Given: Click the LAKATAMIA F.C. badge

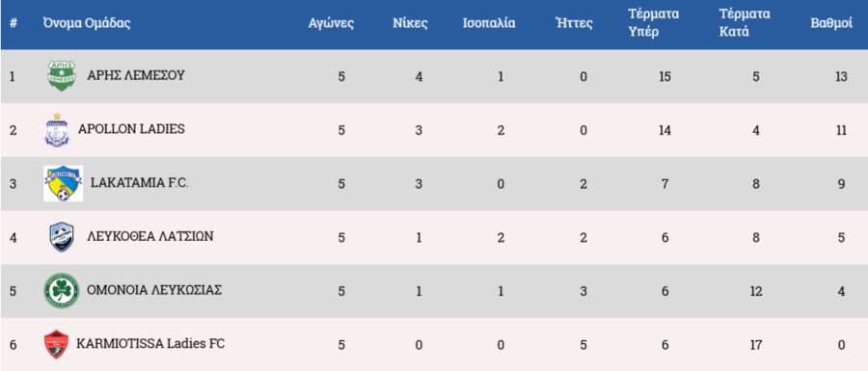Looking at the screenshot, I should (x=64, y=183).
